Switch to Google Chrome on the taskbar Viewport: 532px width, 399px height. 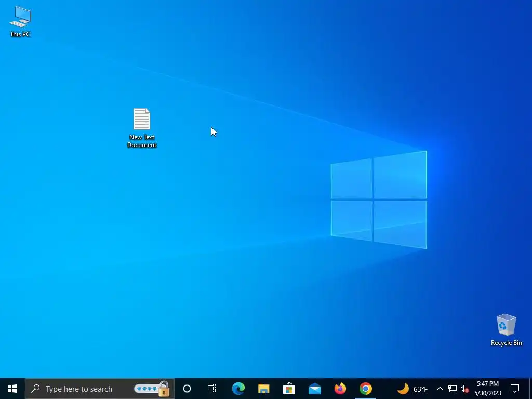click(365, 389)
